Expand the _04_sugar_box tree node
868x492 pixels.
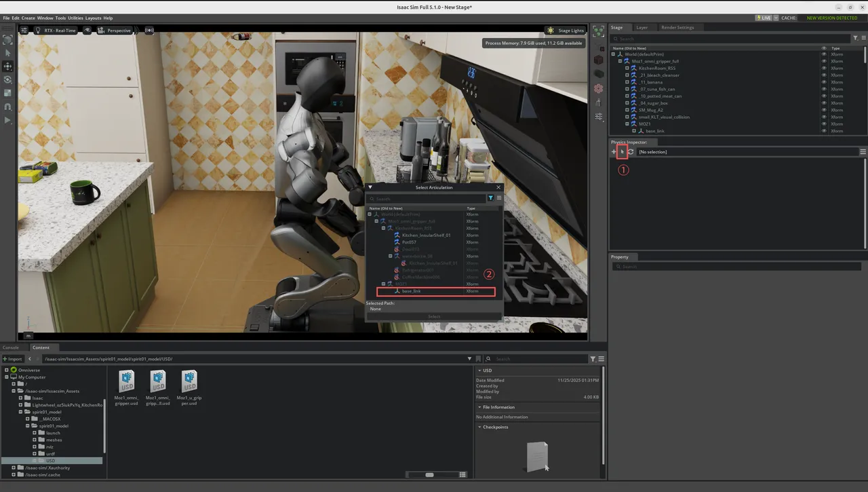(627, 103)
